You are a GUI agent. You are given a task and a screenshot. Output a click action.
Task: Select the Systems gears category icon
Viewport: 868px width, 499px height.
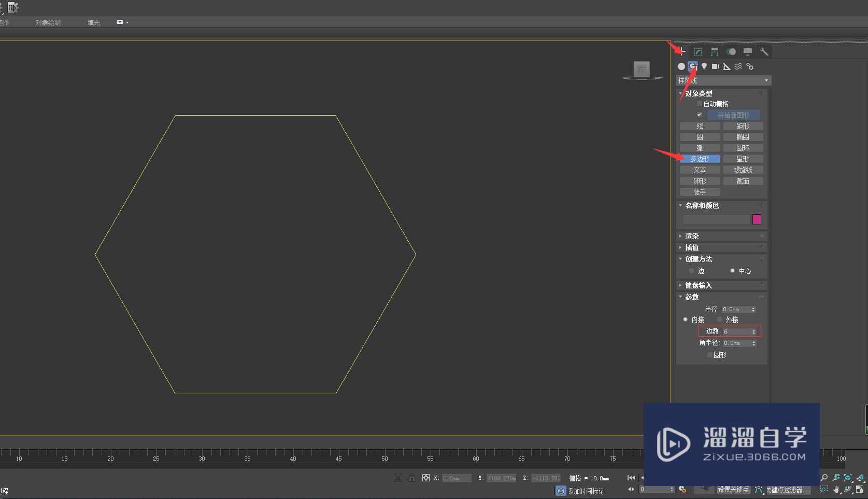coord(750,66)
